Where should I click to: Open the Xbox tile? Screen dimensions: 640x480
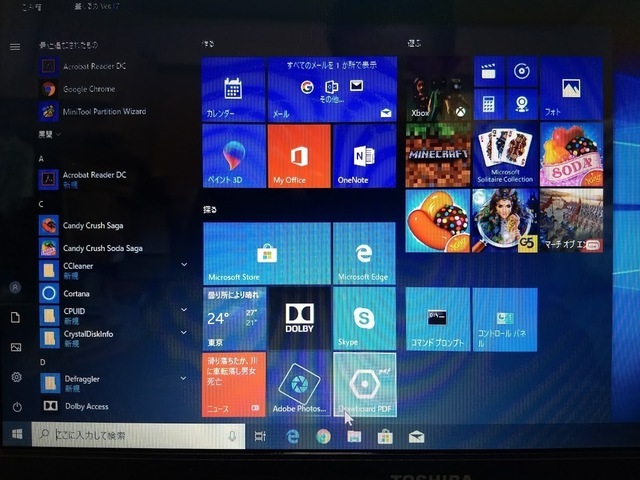[438, 89]
